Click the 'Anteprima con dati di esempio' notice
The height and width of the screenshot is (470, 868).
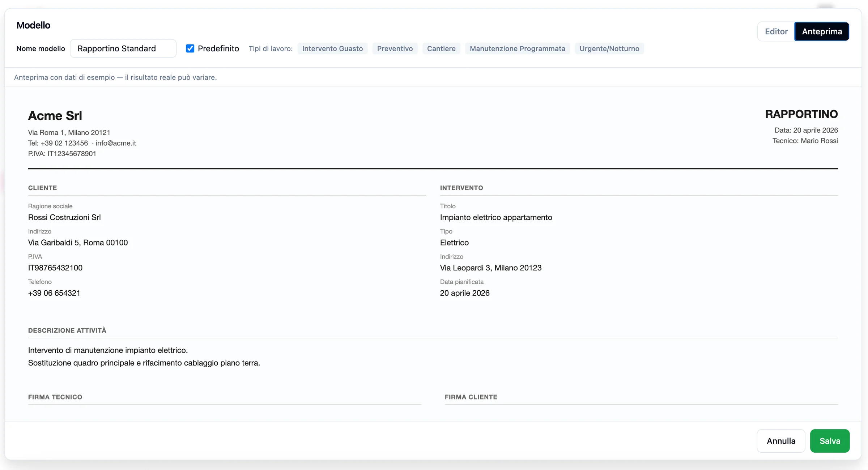coord(115,77)
